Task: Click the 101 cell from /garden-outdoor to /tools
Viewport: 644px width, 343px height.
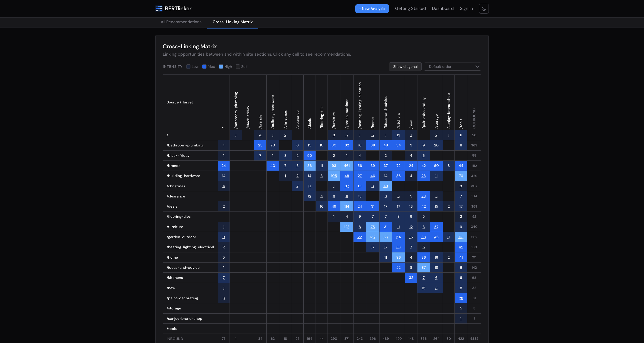Action: (461, 237)
